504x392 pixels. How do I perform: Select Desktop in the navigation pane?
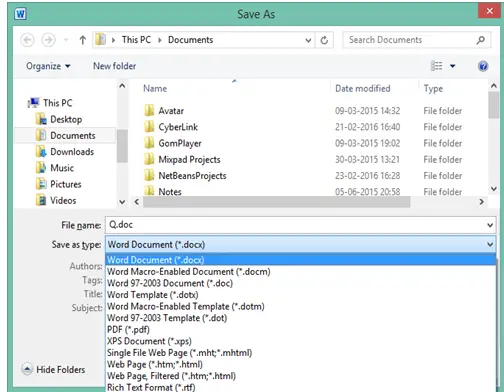[x=66, y=119]
